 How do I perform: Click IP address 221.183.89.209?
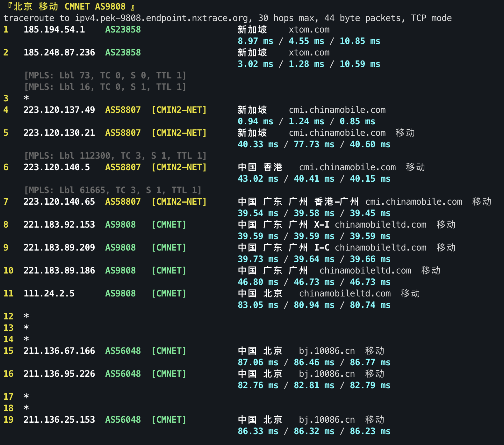coord(59,248)
